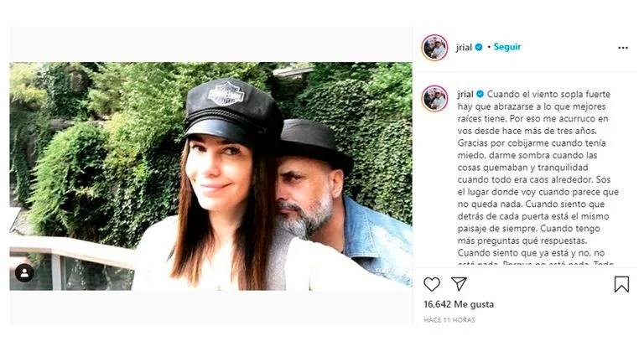
Task: Share the post via paper plane icon
Action: point(459,283)
